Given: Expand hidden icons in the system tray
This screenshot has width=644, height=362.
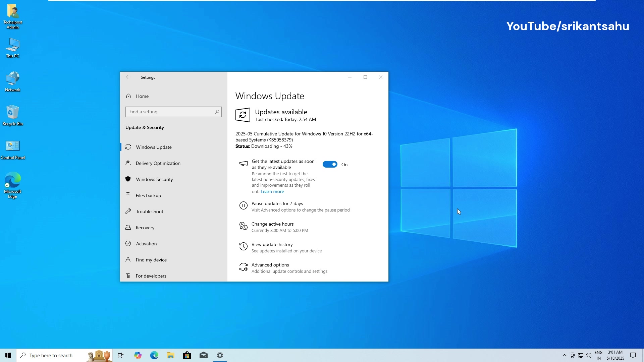Looking at the screenshot, I should [x=565, y=355].
